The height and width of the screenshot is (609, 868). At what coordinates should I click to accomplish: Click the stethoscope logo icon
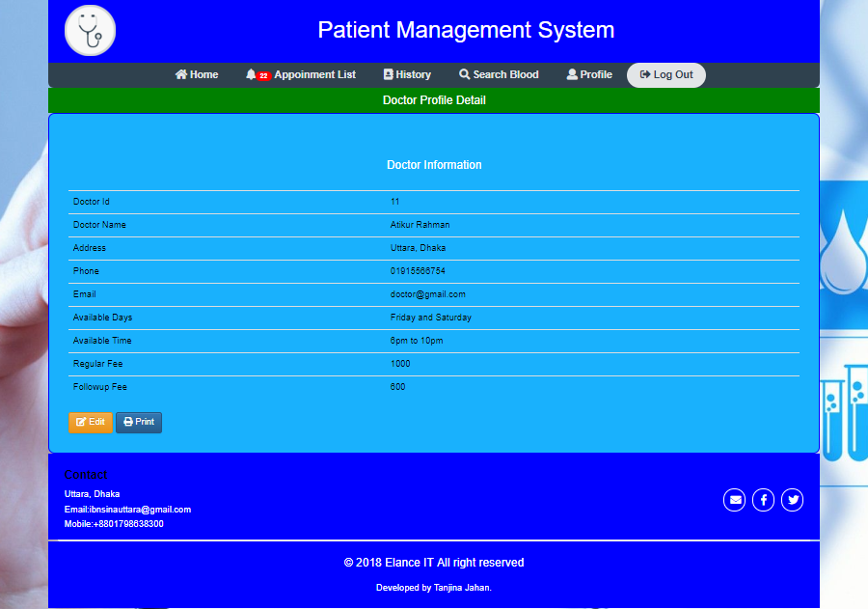90,31
